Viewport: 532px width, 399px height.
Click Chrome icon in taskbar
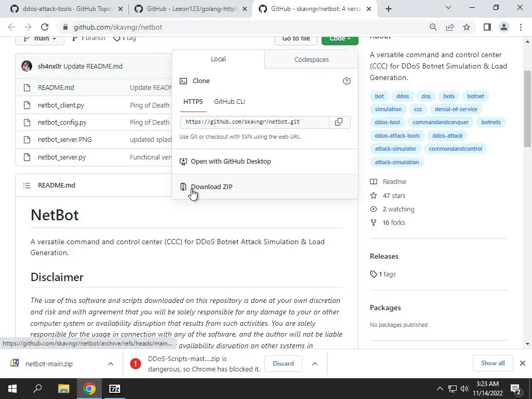point(89,389)
